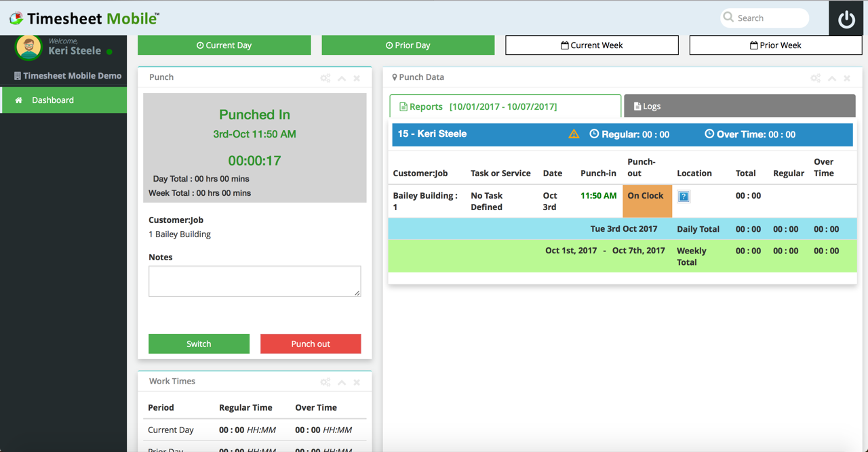This screenshot has height=452, width=868.
Task: Collapse the Punch panel with the chevron
Action: (x=341, y=78)
